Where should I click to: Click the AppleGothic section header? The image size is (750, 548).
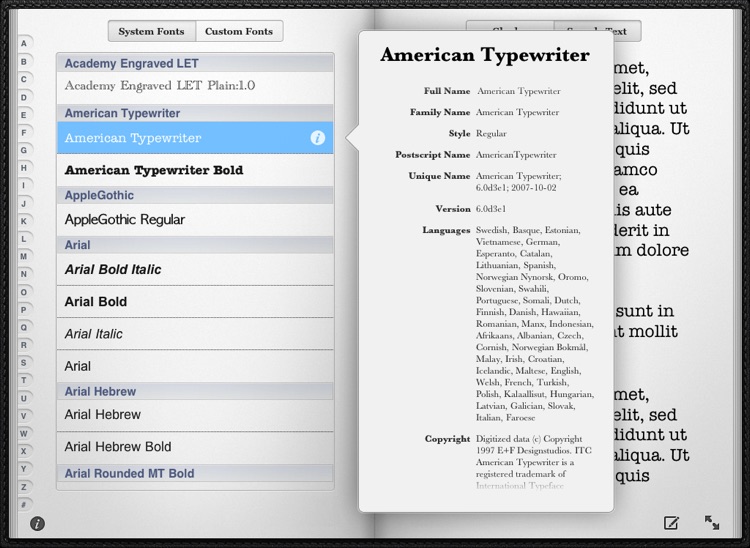point(195,195)
